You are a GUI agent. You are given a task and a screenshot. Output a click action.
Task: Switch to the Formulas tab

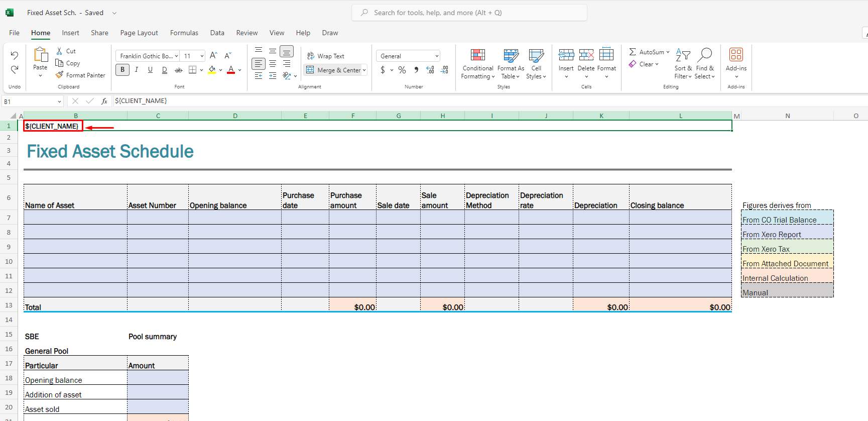coord(184,33)
